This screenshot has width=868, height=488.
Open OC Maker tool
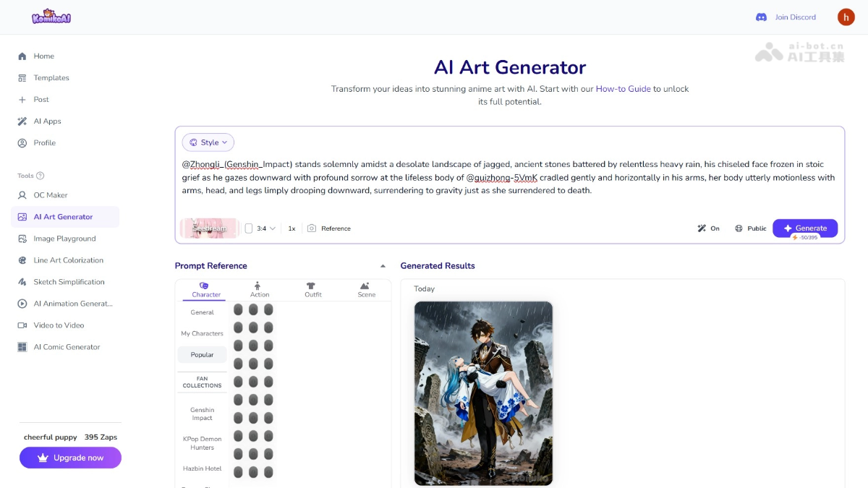(x=50, y=195)
